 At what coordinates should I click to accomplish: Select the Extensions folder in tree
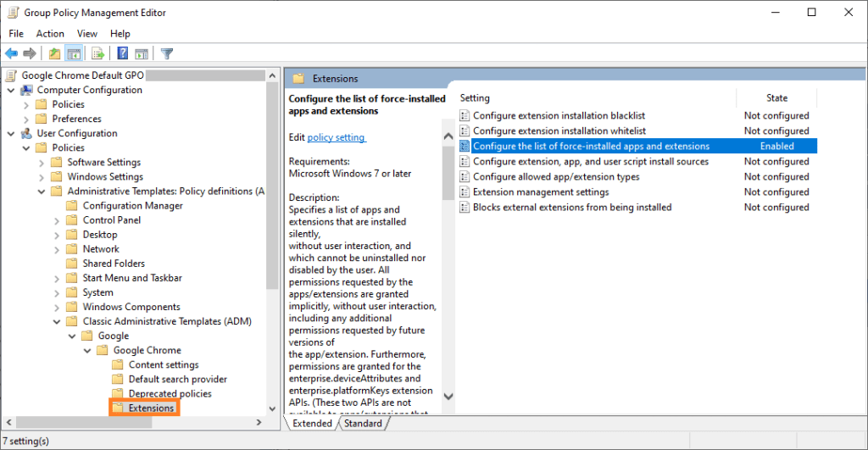pyautogui.click(x=151, y=408)
